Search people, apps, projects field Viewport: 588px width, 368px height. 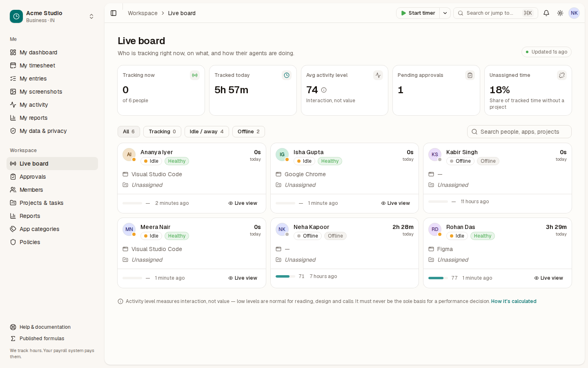[519, 132]
